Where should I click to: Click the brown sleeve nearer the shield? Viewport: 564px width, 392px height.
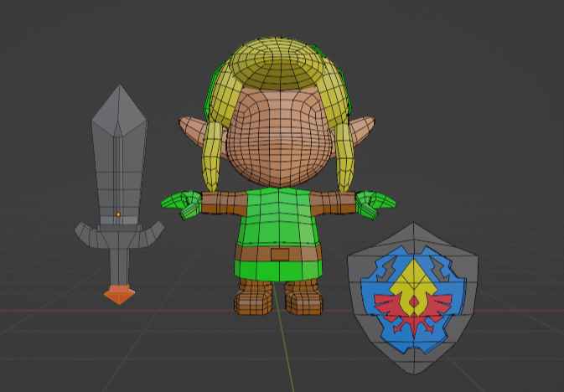333,204
